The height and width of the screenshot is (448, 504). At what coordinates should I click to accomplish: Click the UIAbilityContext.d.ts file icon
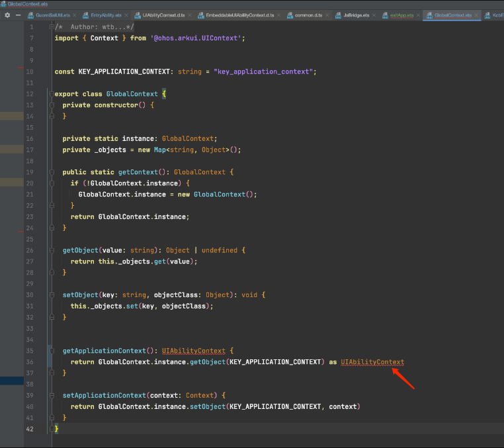137,15
